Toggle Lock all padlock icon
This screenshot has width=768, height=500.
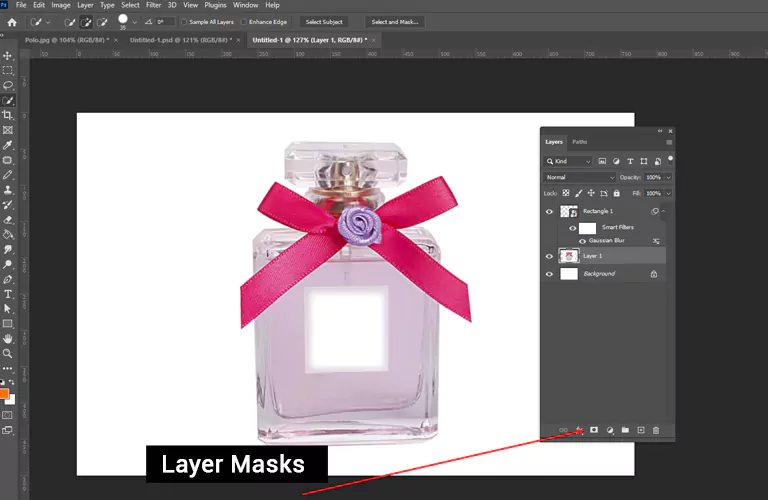tap(617, 193)
